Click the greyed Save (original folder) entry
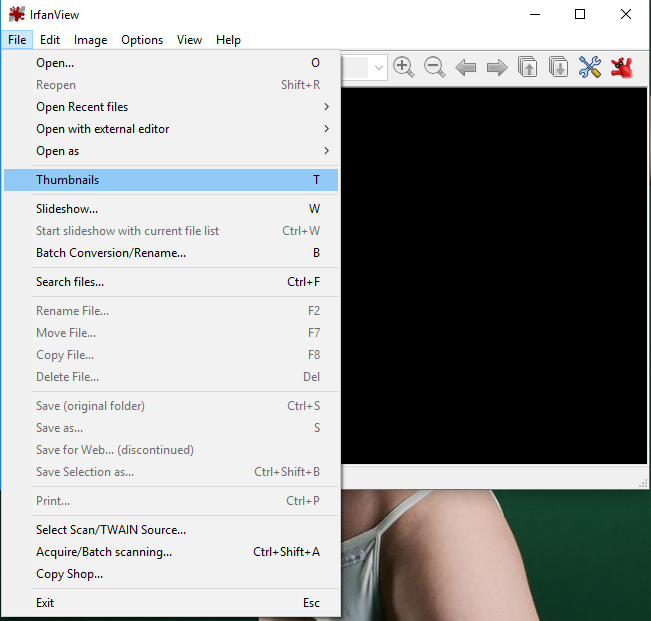Screen dimensions: 651x621 pos(171,406)
